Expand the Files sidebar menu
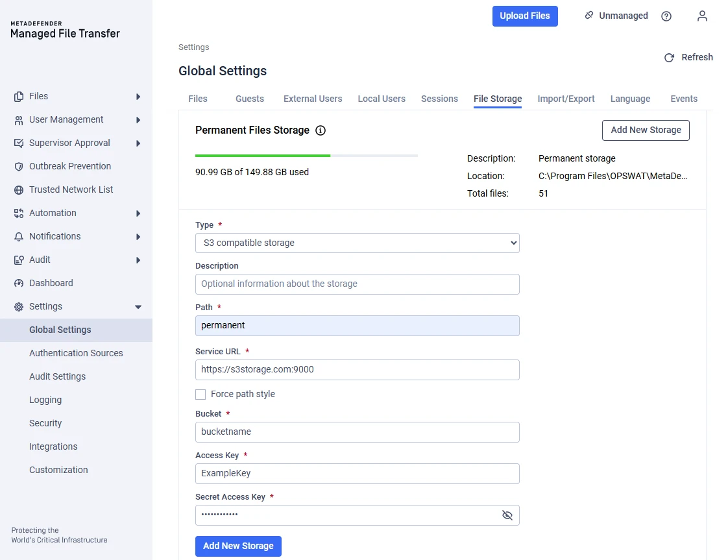Screen dimensions: 728x560 pyautogui.click(x=138, y=97)
